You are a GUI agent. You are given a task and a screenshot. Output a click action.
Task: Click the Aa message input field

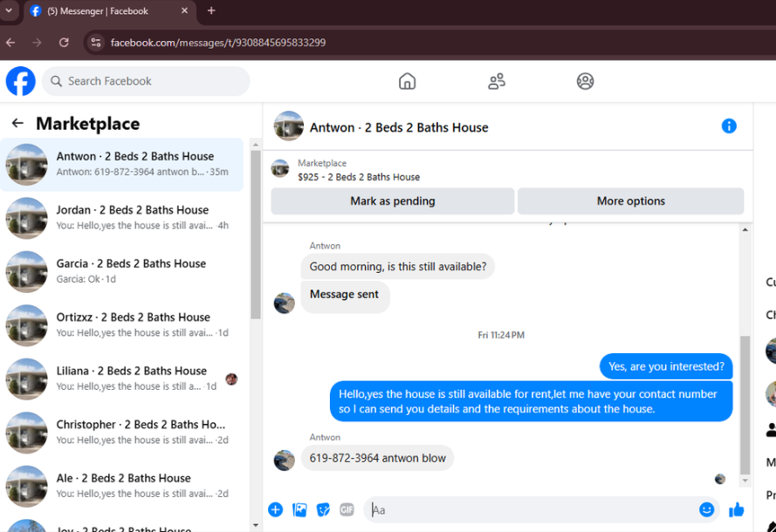[532, 509]
